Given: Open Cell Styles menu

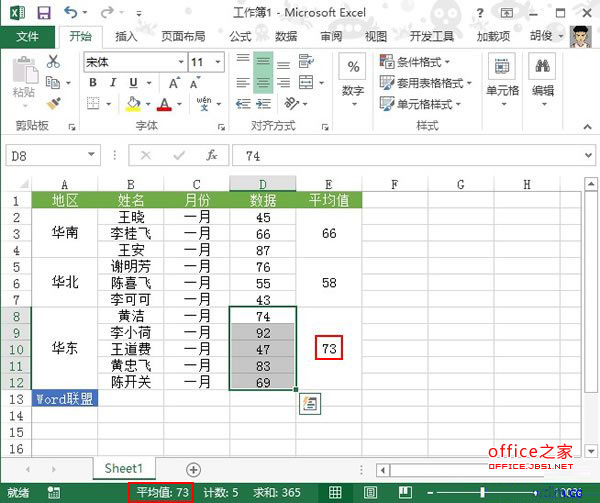Looking at the screenshot, I should tap(420, 104).
